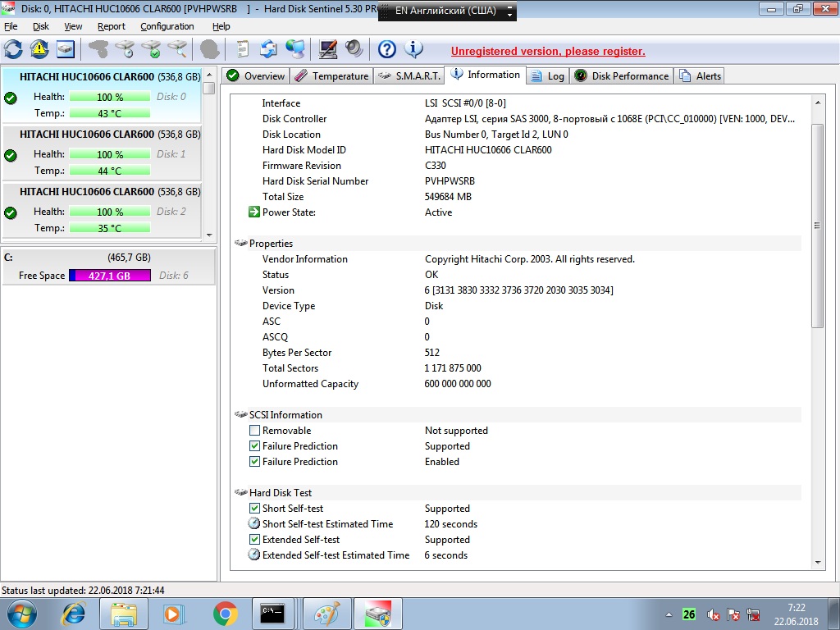Select the C: drive (465,7 GB) entry
This screenshot has width=840, height=630.
[109, 267]
